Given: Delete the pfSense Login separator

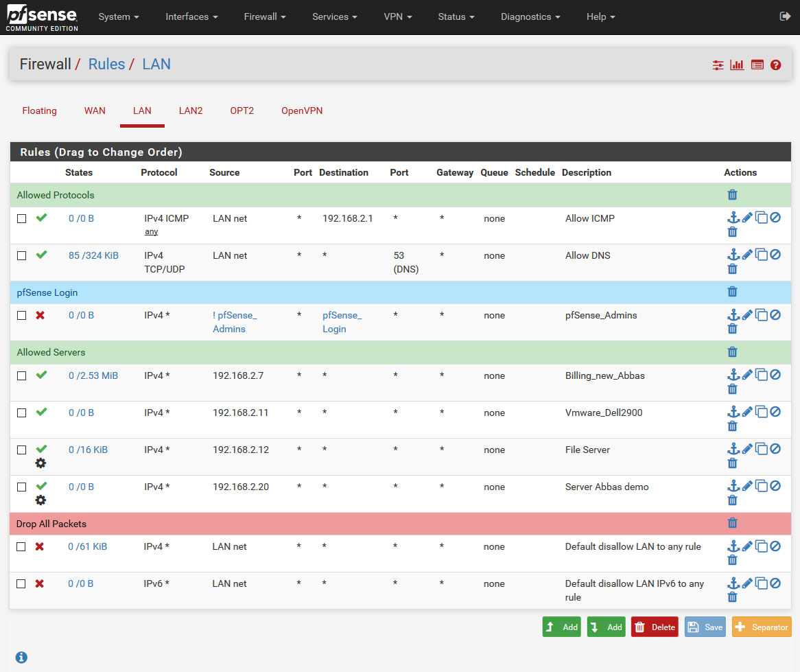Looking at the screenshot, I should tap(732, 291).
